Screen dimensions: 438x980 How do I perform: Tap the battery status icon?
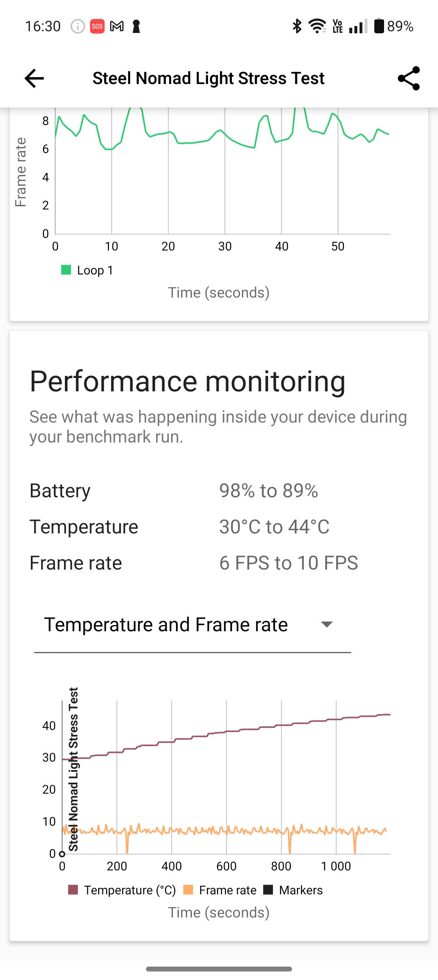click(378, 26)
